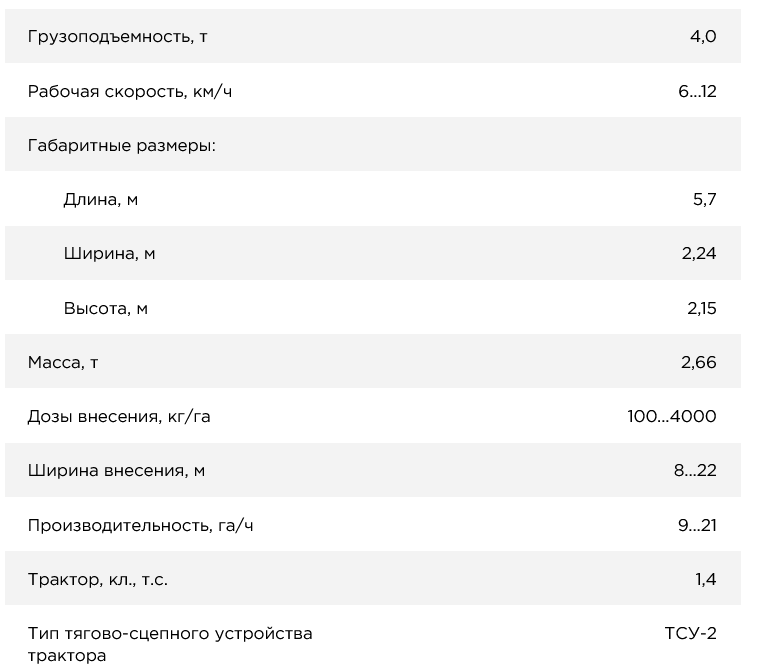
Task: Select the mass value 2,66
Action: 698,362
